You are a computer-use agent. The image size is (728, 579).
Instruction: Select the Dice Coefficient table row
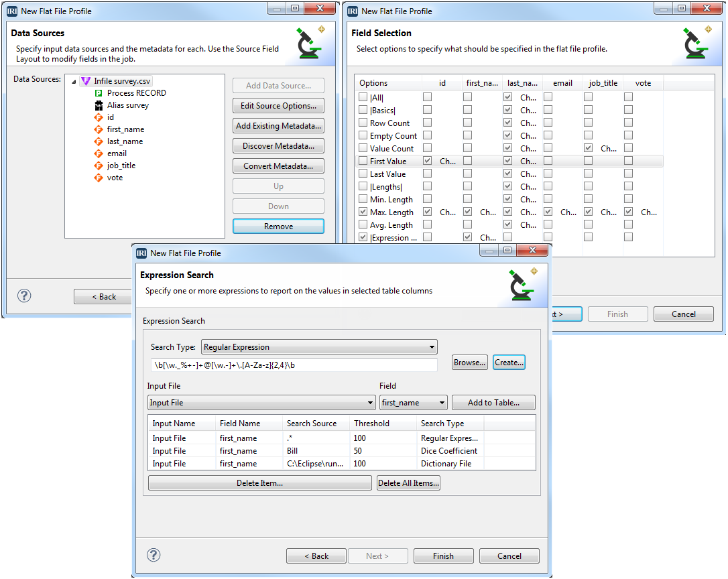pyautogui.click(x=342, y=451)
